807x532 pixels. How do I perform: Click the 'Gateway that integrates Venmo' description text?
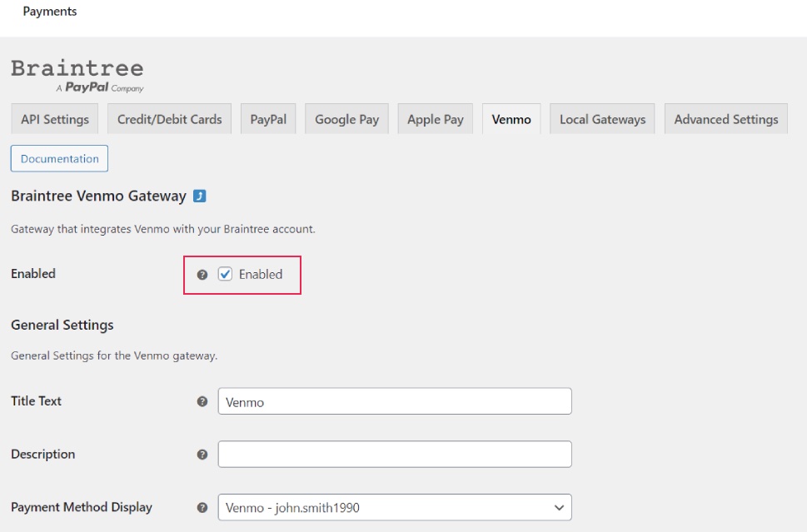tap(162, 229)
